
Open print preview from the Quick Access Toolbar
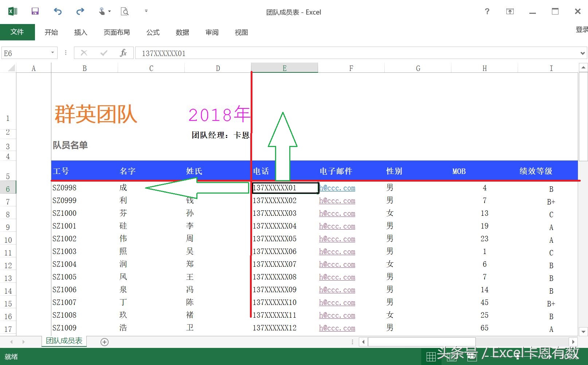click(124, 11)
